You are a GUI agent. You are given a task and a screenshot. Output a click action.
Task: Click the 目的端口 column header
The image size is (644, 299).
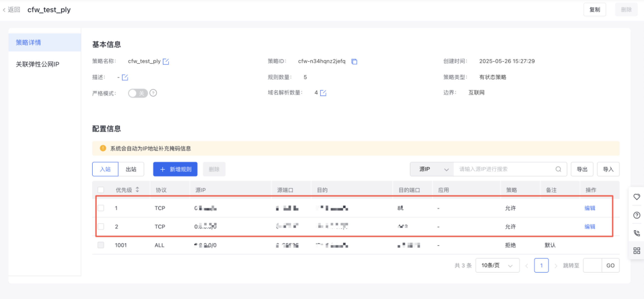click(409, 190)
